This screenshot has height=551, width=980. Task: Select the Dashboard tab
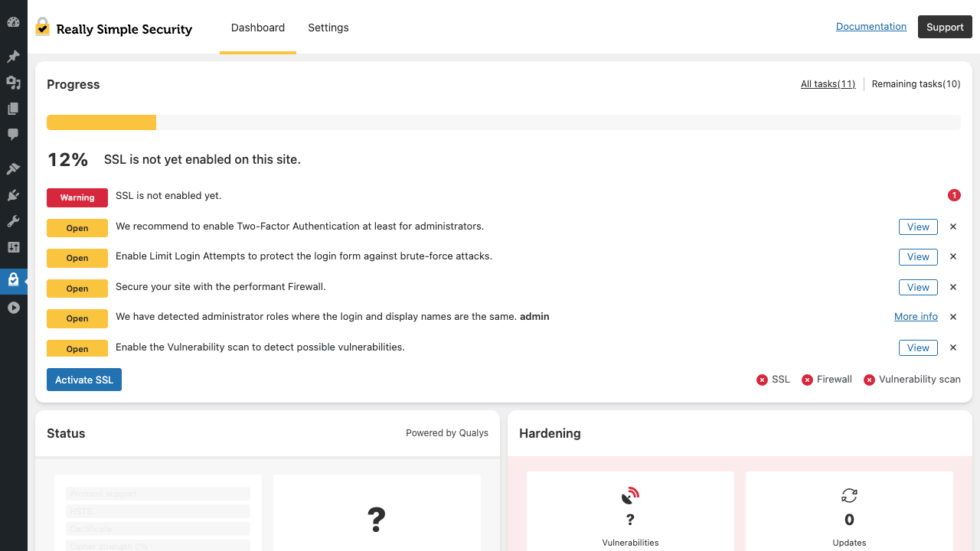tap(258, 28)
